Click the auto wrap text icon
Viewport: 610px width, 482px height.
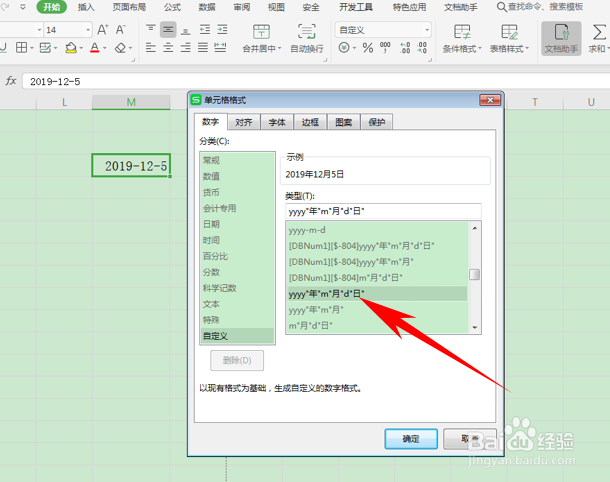click(307, 32)
